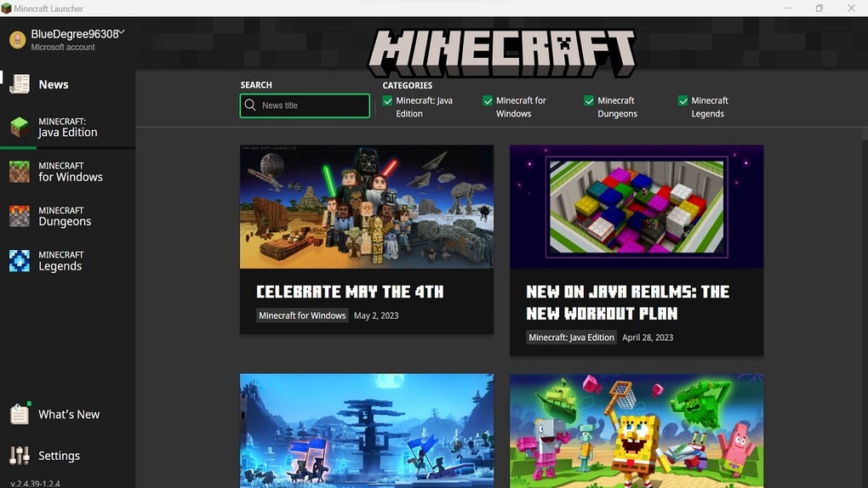868x488 pixels.
Task: Open Settings
Action: tap(67, 456)
